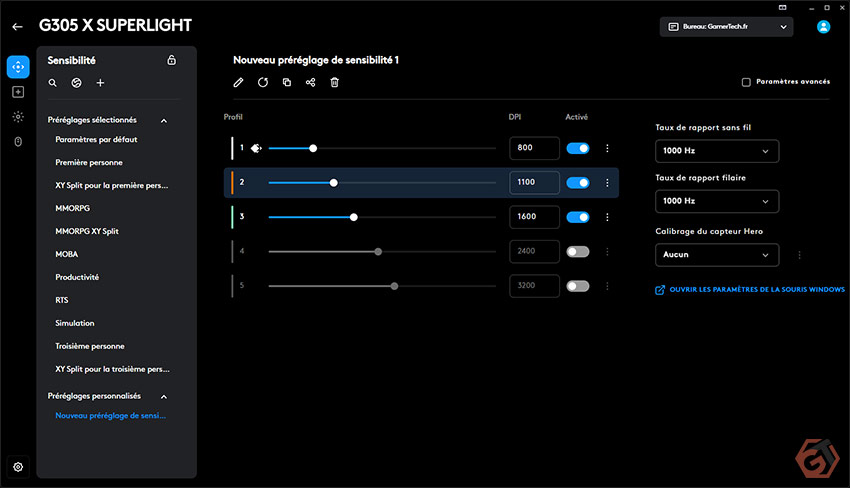The width and height of the screenshot is (850, 488).
Task: Select Première personne preset
Action: 89,162
